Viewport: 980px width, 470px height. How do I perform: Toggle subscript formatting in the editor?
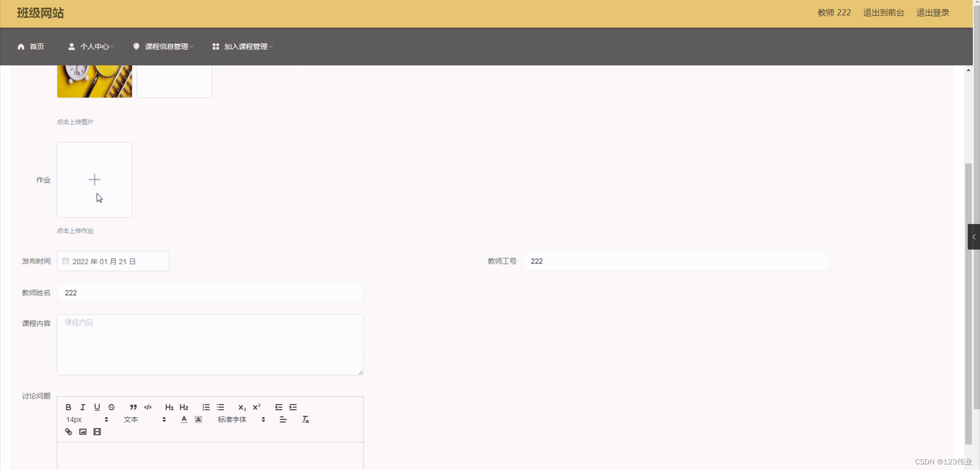point(242,407)
